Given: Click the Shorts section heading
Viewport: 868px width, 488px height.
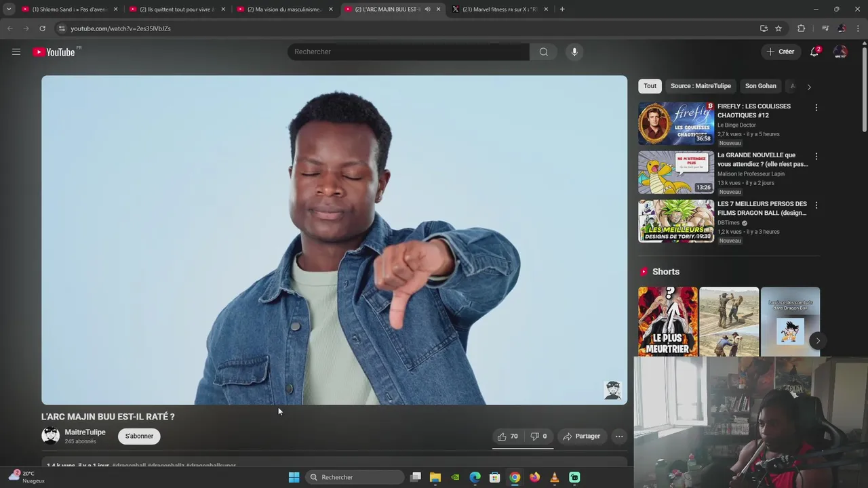Looking at the screenshot, I should coord(666,272).
